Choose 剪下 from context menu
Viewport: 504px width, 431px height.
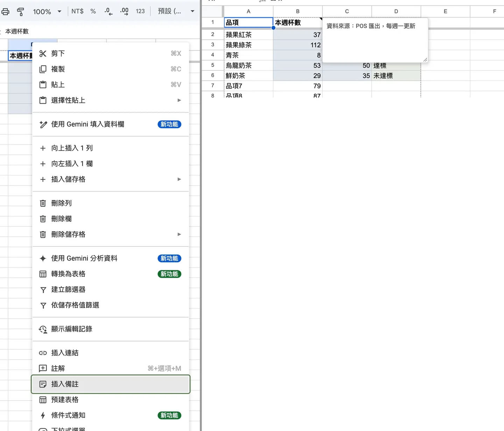[x=111, y=54]
